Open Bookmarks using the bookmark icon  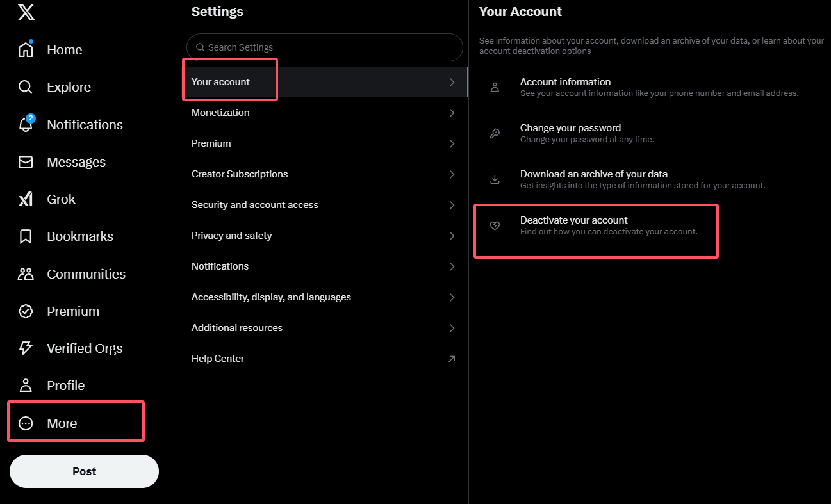26,236
